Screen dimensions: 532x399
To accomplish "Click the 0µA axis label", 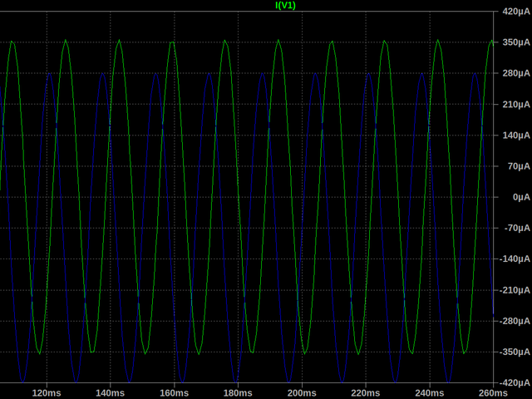I will 517,198.
